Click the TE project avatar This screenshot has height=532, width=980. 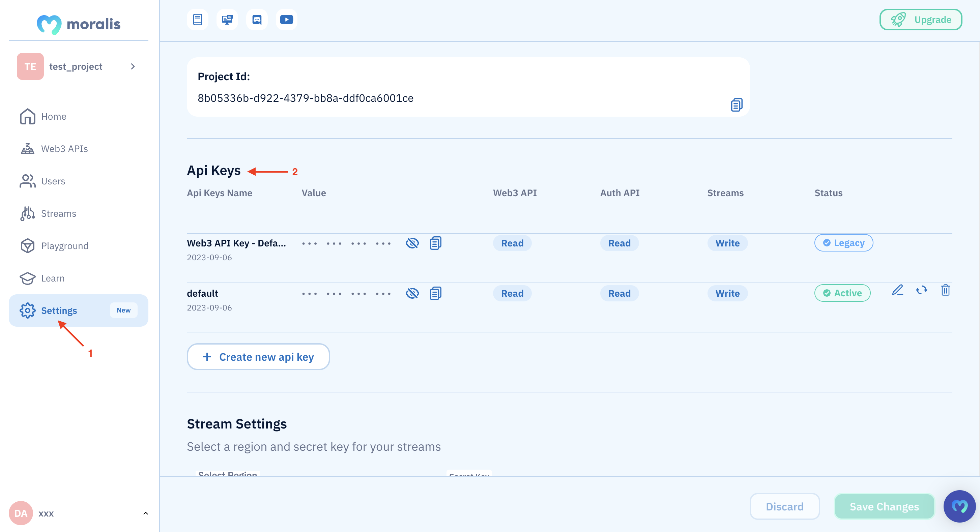point(30,66)
